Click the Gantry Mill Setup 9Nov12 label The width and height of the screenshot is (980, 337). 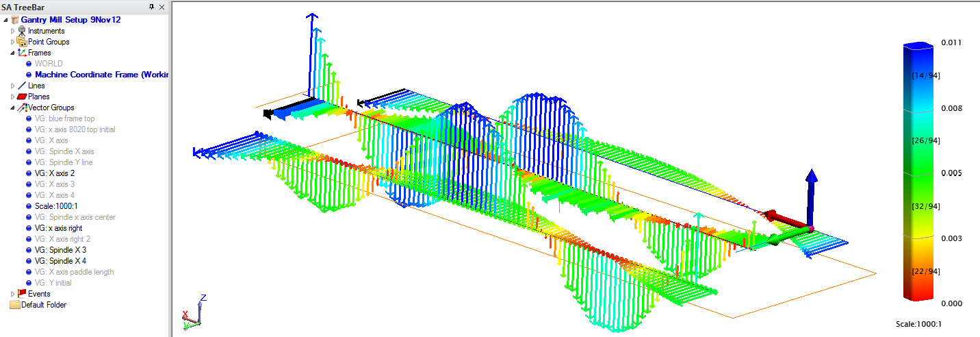pyautogui.click(x=71, y=20)
